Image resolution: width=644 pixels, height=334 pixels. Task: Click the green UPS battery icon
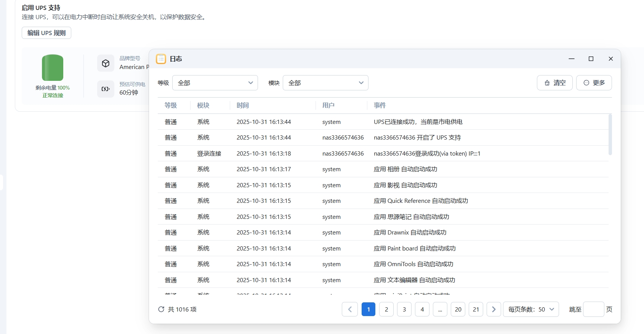(x=53, y=67)
